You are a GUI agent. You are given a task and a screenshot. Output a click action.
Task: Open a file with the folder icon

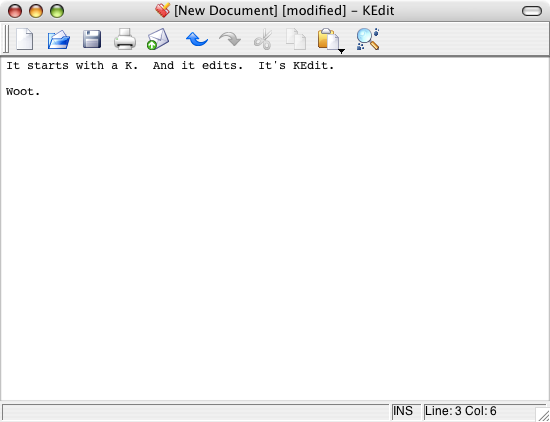point(59,39)
